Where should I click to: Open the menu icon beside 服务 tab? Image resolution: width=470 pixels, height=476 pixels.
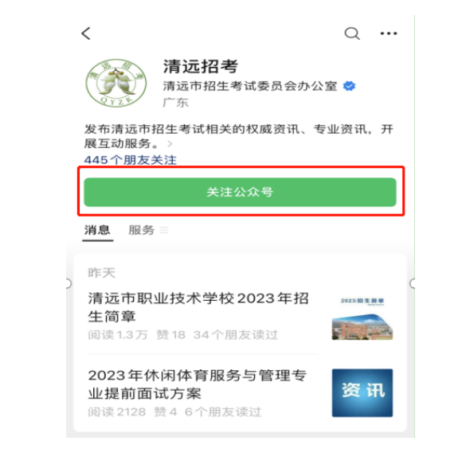coord(164,230)
